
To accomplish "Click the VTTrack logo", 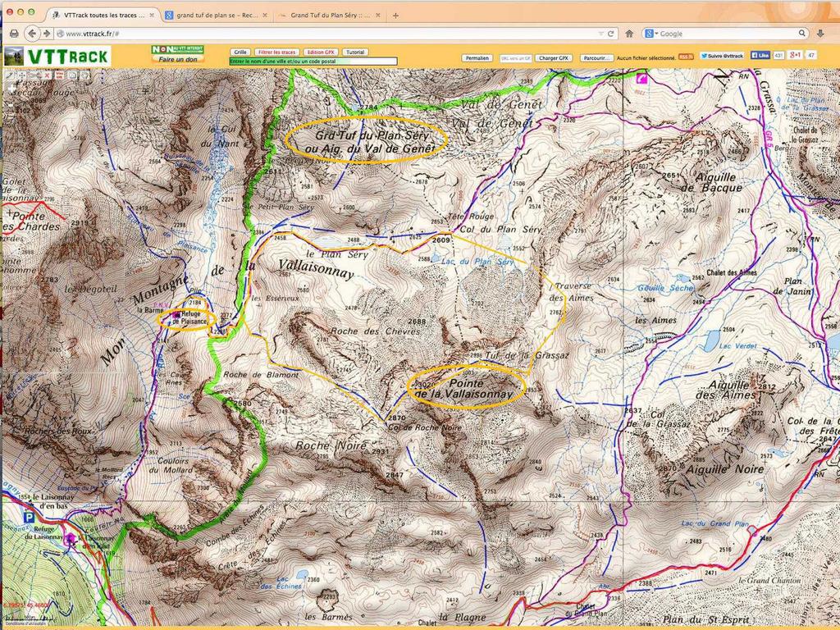I will (56, 56).
